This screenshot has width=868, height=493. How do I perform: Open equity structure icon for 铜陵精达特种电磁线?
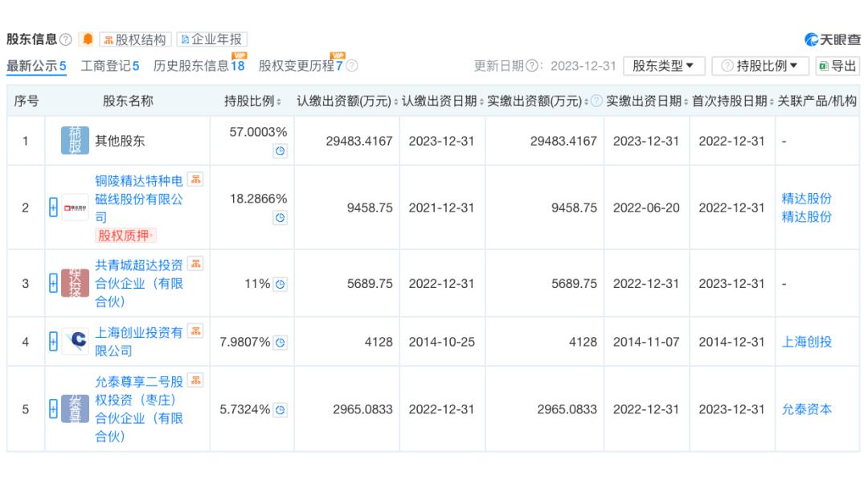(x=194, y=179)
